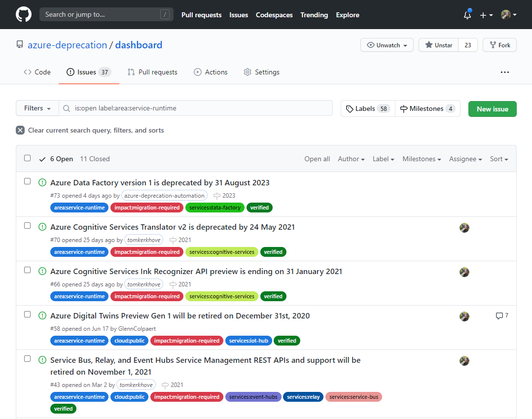Click assignee avatar on Ink Recognizer issue
Screen dimensions: 532x419
point(464,272)
